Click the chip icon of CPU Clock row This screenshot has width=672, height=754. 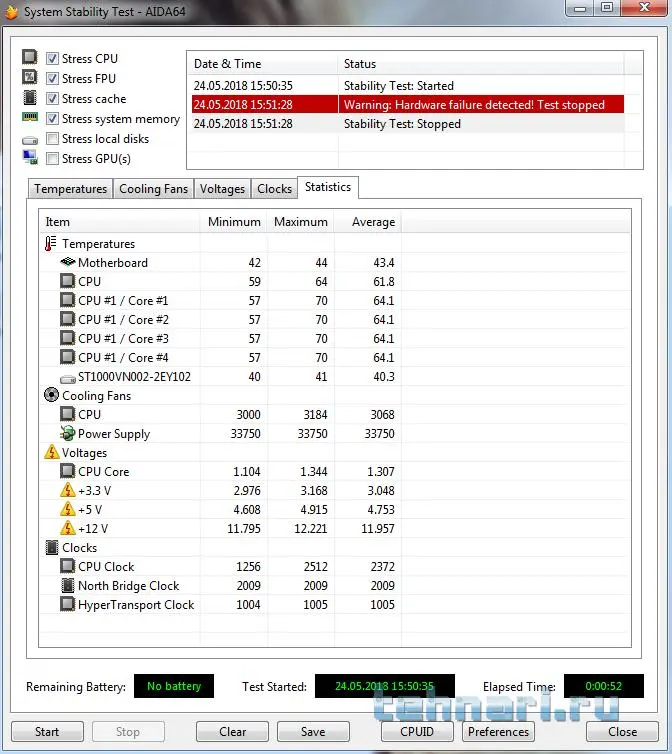[x=68, y=566]
